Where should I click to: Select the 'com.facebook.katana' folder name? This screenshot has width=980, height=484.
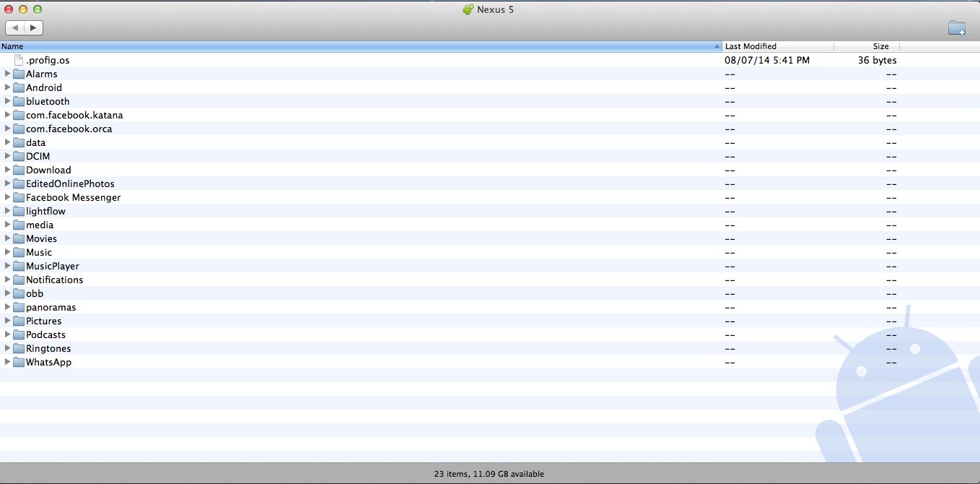point(74,115)
